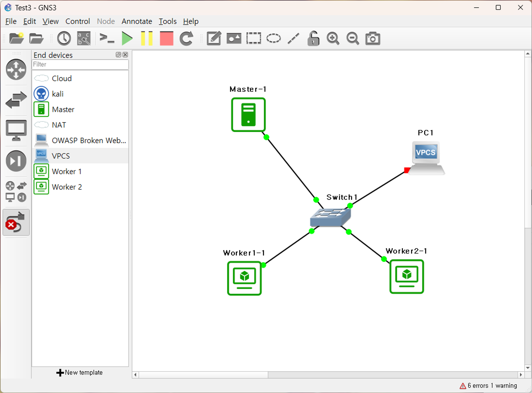This screenshot has width=532, height=393.
Task: Select the Worker 2 device template
Action: [80, 187]
